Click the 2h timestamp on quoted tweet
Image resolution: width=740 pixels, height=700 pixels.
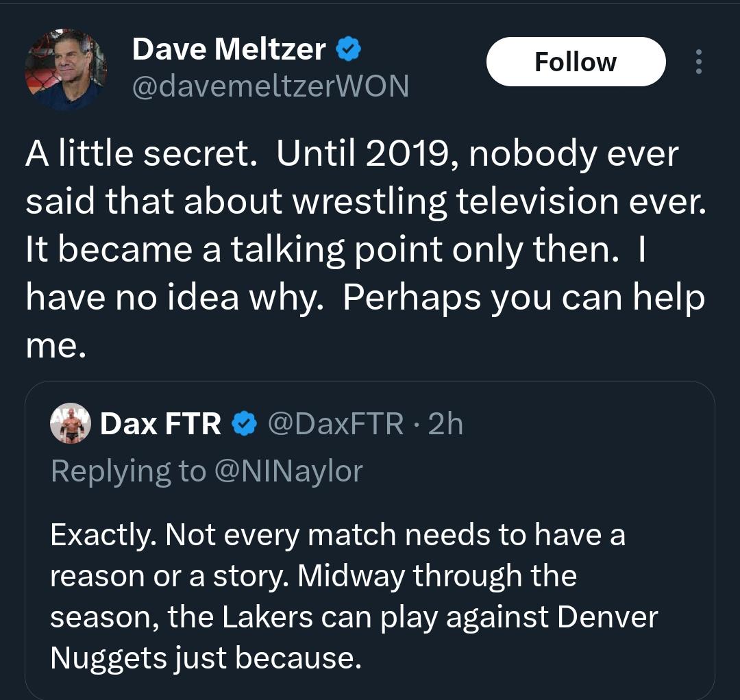tap(445, 424)
